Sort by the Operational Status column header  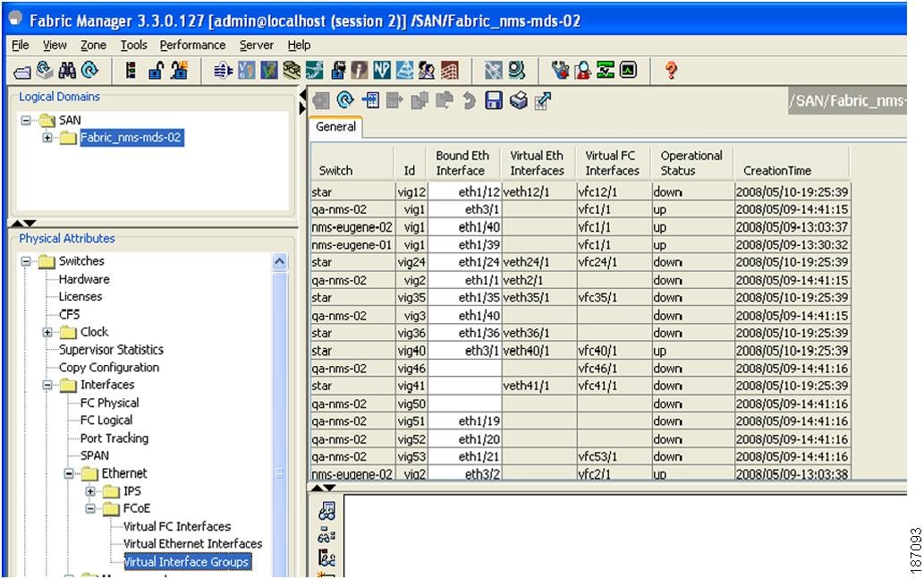pos(692,164)
